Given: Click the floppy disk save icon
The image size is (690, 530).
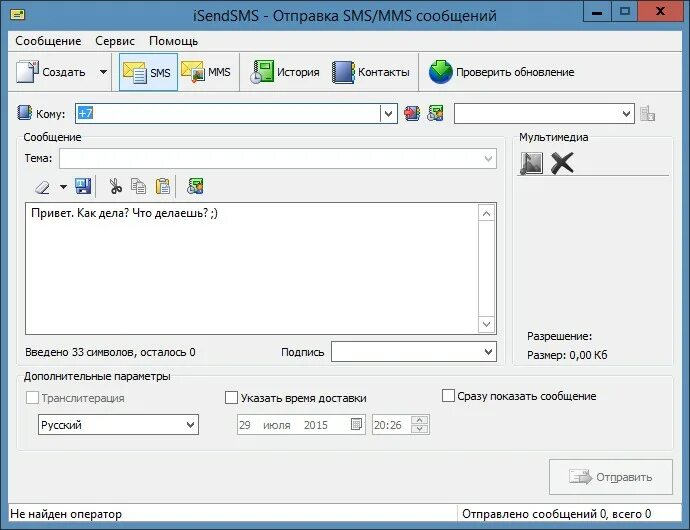Looking at the screenshot, I should [83, 186].
